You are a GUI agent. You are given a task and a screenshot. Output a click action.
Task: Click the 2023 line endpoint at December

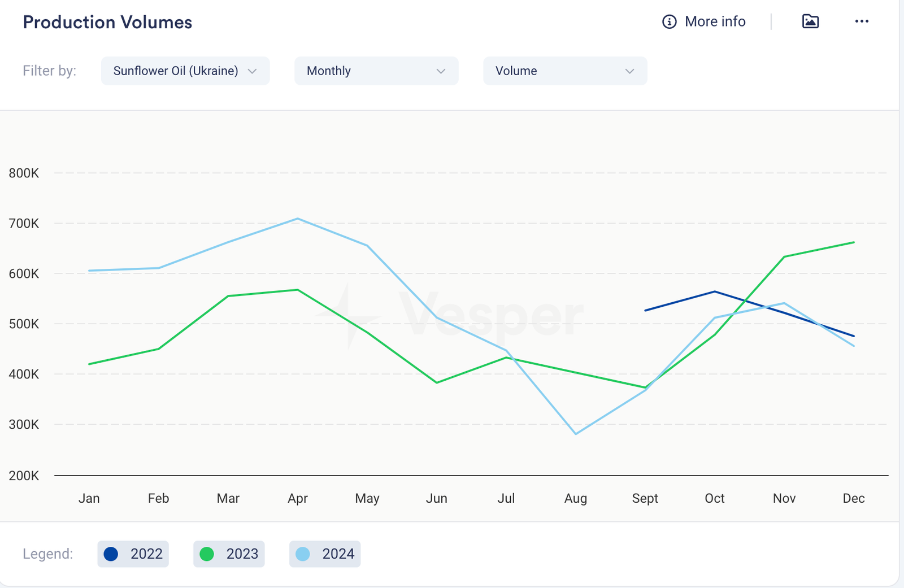853,242
